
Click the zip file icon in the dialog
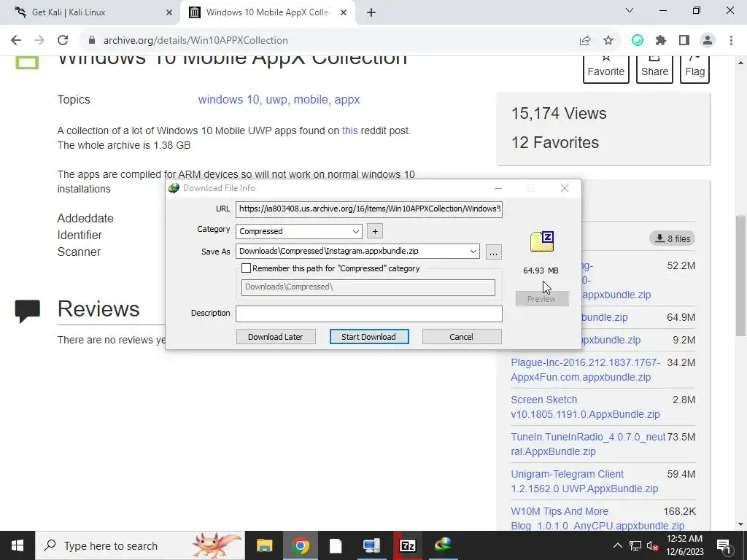[x=542, y=241]
